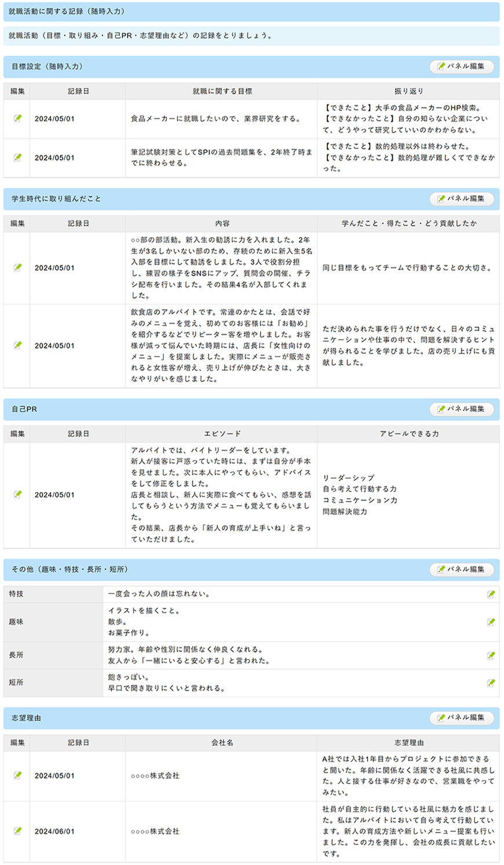Click the 特技 row label
Viewport: 504px width, 865px height.
pyautogui.click(x=16, y=594)
